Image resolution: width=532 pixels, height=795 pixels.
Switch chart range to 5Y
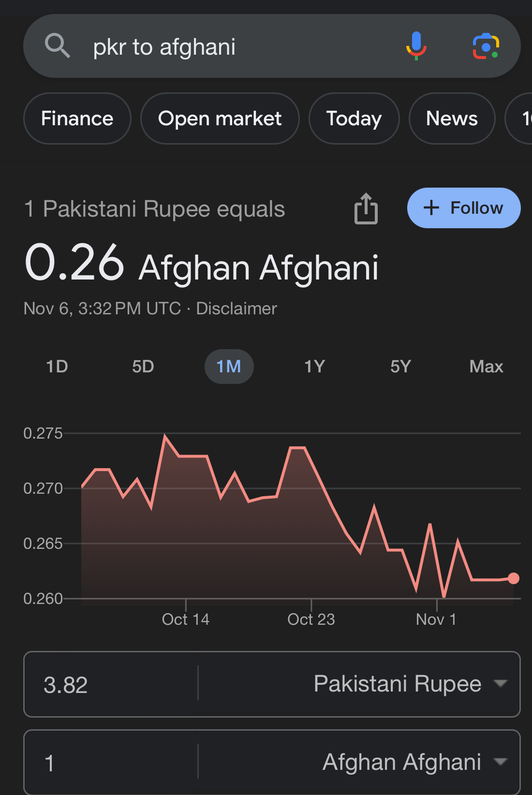pos(401,367)
